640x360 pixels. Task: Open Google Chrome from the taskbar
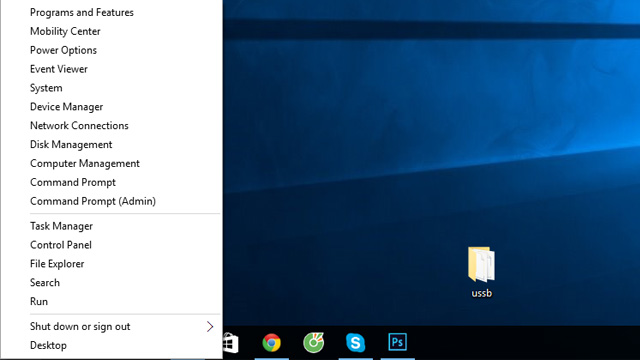coord(271,342)
